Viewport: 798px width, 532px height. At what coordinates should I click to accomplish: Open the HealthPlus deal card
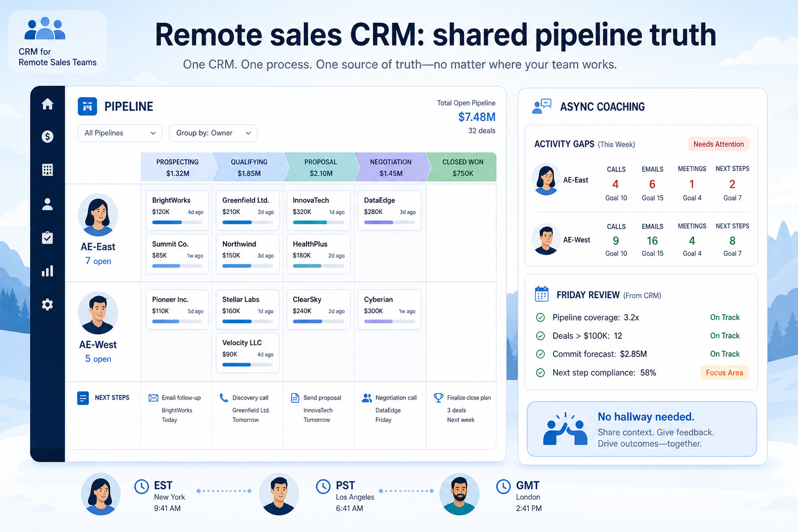click(318, 254)
